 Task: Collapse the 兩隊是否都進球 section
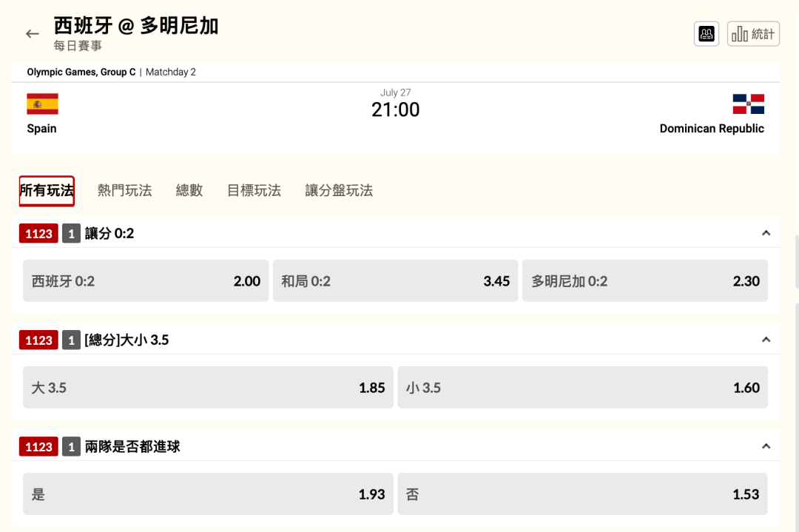point(766,446)
